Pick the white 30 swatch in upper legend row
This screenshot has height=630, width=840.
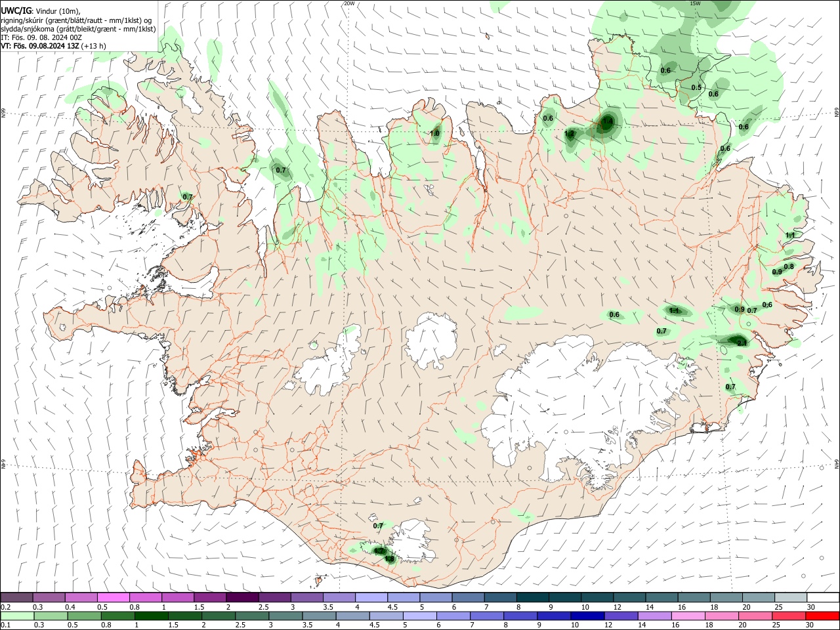point(822,598)
